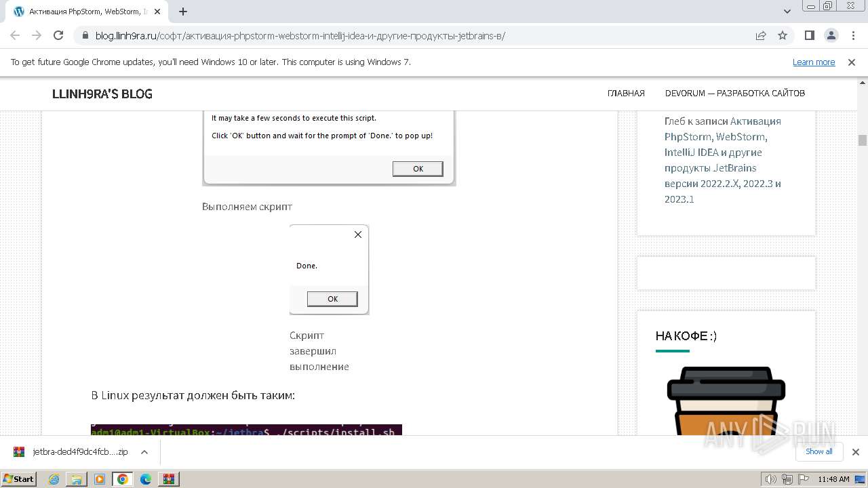868x488 pixels.
Task: Select the text Выполняем скрипт
Action: point(247,206)
